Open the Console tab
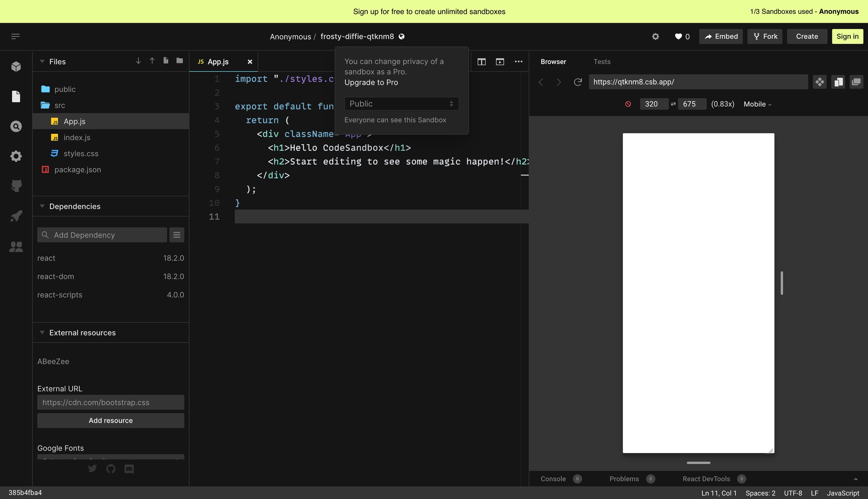 [x=561, y=479]
